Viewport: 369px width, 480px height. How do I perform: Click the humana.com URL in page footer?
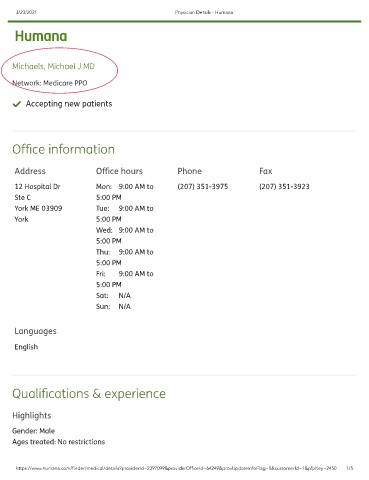(x=176, y=468)
